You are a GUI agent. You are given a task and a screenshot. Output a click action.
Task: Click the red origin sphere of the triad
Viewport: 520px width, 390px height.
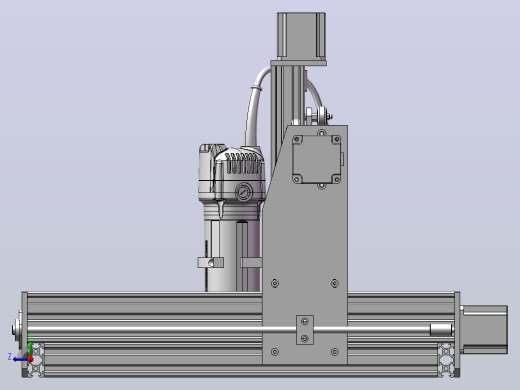tap(30, 359)
